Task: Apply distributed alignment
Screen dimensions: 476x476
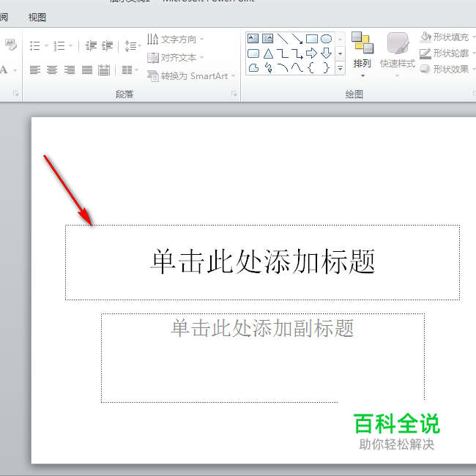Action: [104, 70]
